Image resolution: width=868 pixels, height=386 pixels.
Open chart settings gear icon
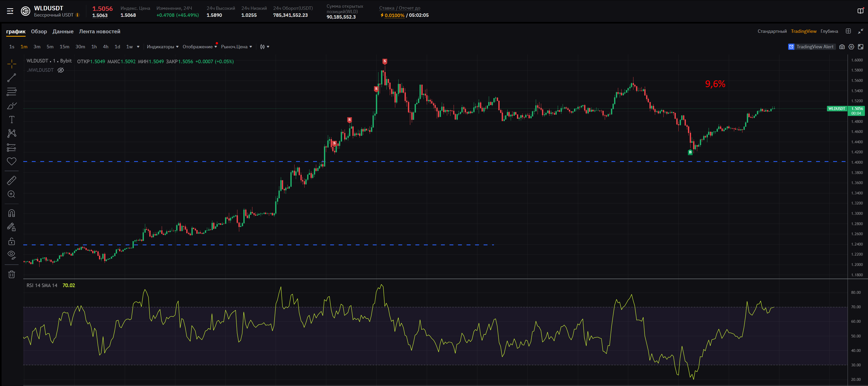coord(851,47)
